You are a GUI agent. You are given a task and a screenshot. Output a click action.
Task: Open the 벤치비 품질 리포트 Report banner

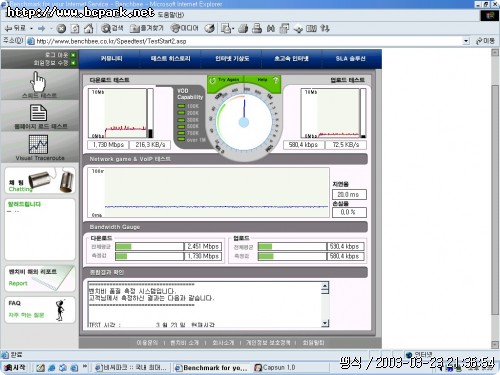(x=40, y=278)
